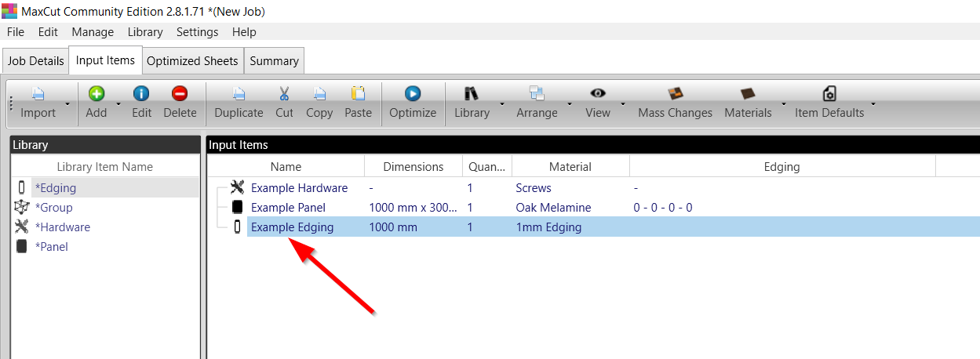Open the Edit menu
Image resolution: width=980 pixels, height=359 pixels.
coord(48,32)
